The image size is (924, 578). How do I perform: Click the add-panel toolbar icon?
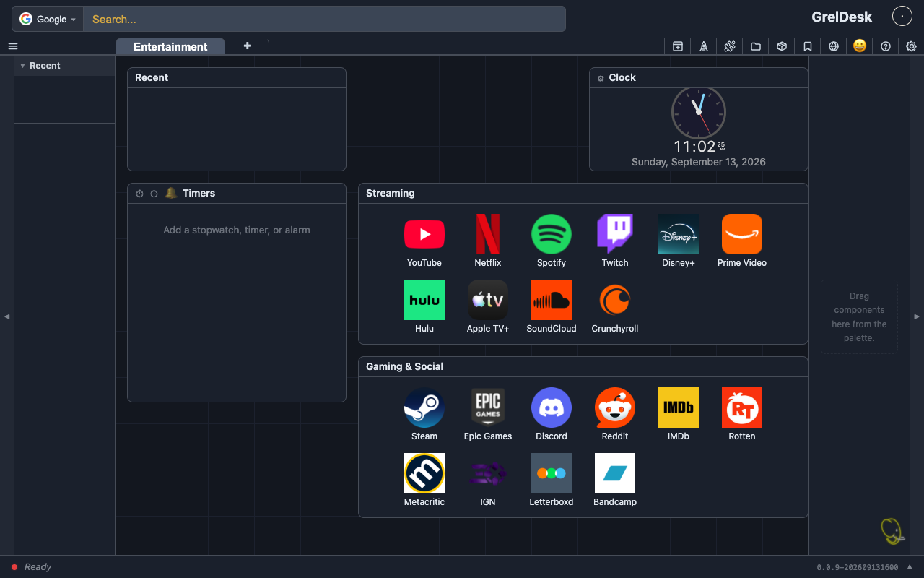[678, 46]
